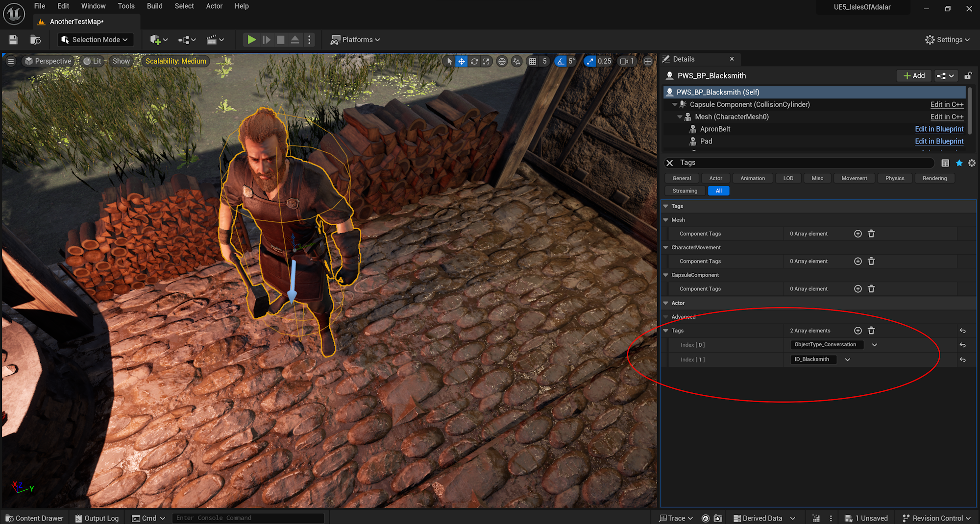Toggle the Details panel lock icon

pyautogui.click(x=968, y=76)
